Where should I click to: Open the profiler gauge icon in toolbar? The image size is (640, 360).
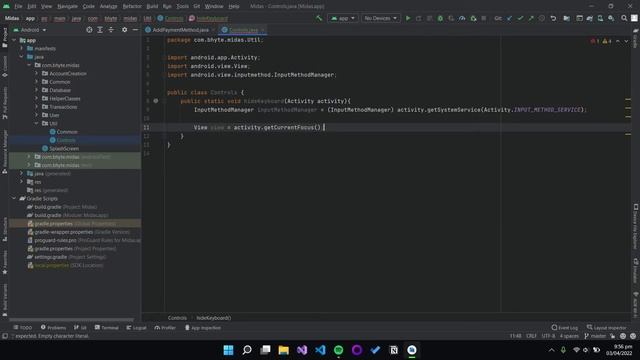click(462, 18)
